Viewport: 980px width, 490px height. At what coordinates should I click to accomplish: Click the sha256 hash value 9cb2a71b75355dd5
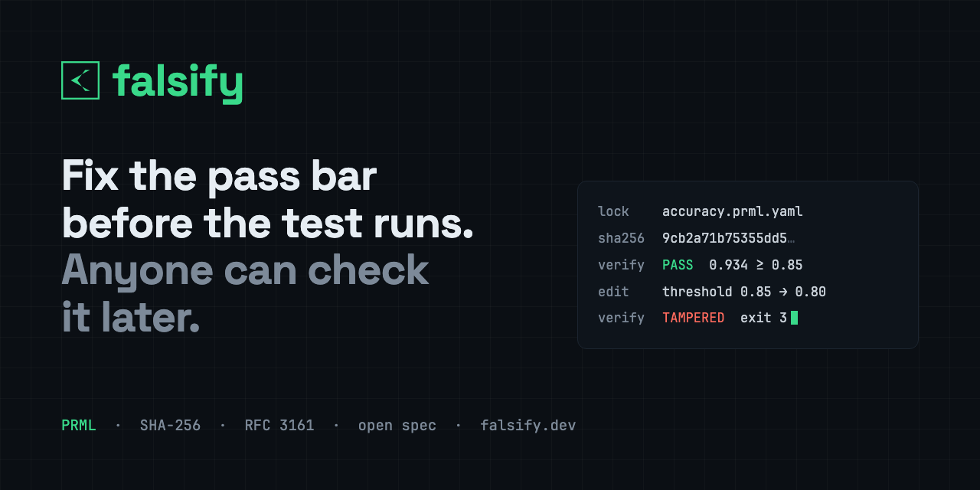pyautogui.click(x=728, y=238)
